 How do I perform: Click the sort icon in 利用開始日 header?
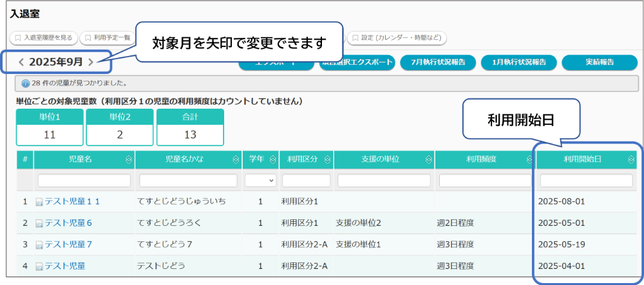[x=630, y=160]
